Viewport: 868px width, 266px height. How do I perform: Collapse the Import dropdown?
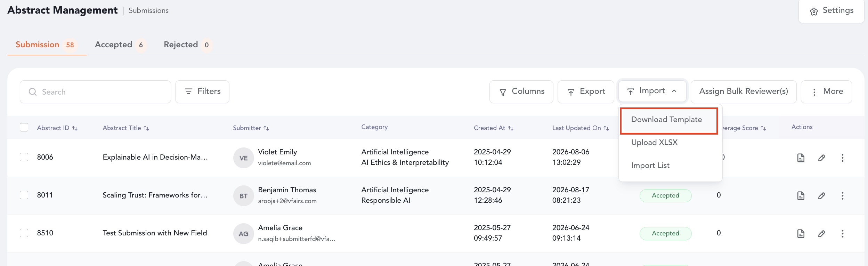click(x=652, y=91)
